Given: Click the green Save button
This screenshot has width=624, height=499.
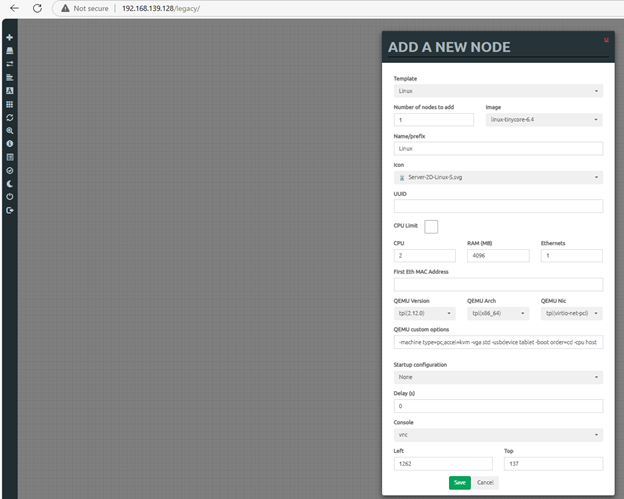Looking at the screenshot, I should click(x=459, y=482).
